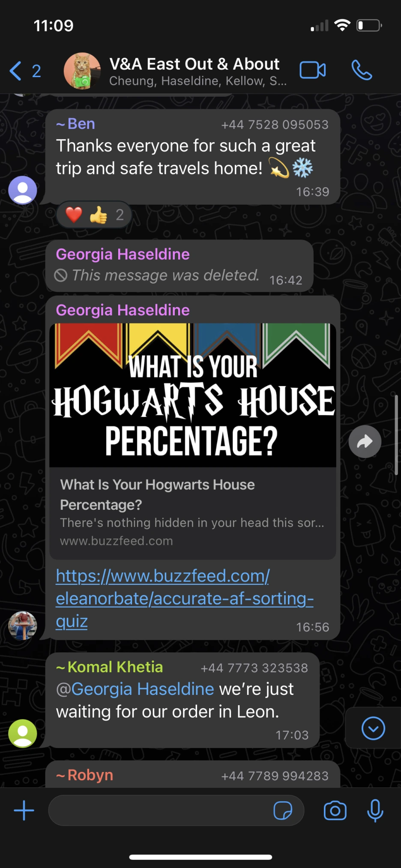The height and width of the screenshot is (868, 401).
Task: Open the sticker picker in message field
Action: tap(283, 811)
